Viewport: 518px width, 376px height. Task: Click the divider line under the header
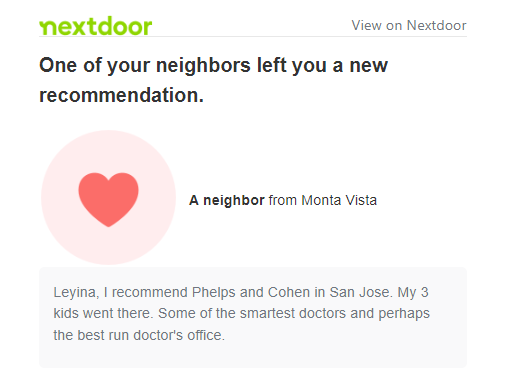click(253, 37)
